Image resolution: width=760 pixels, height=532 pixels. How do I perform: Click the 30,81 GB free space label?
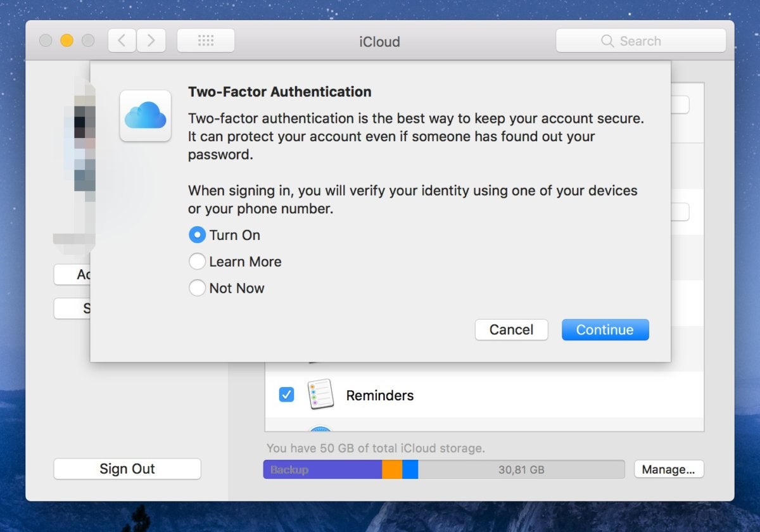pos(521,470)
